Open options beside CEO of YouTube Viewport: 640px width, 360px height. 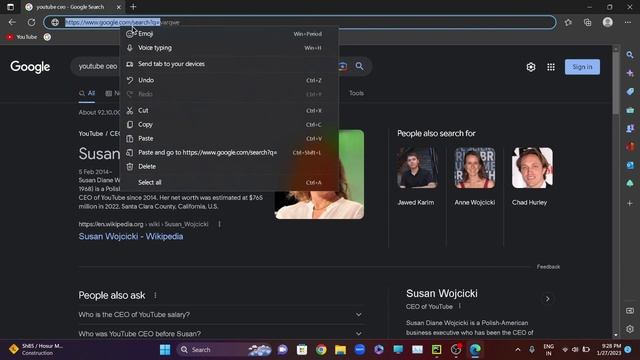click(x=460, y=306)
